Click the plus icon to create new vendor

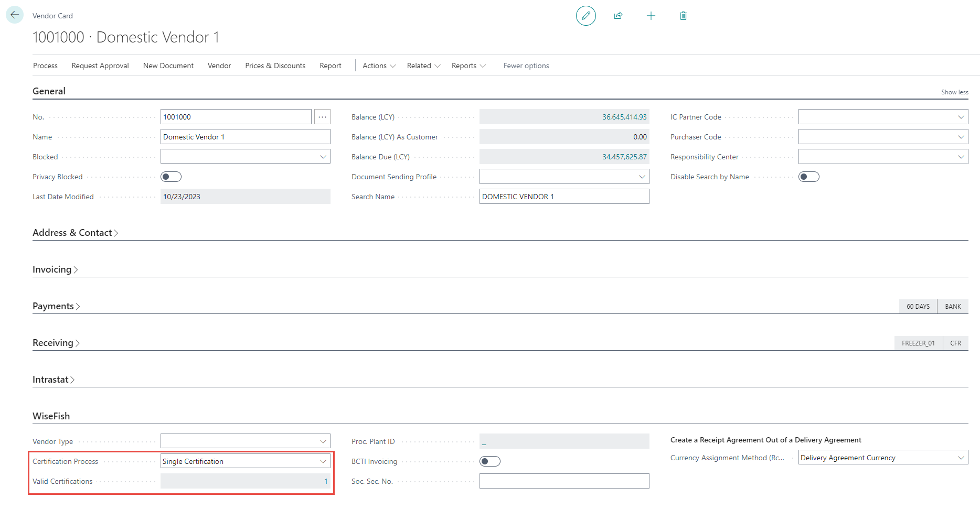tap(651, 16)
